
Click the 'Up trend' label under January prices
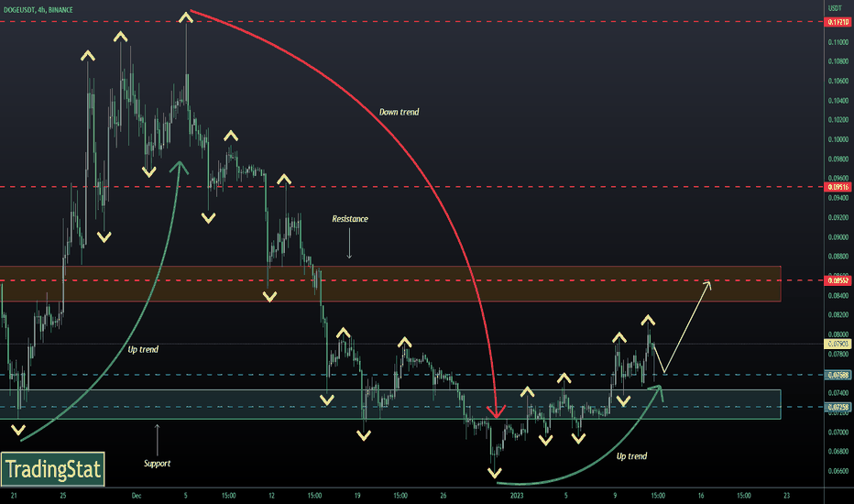coord(631,456)
